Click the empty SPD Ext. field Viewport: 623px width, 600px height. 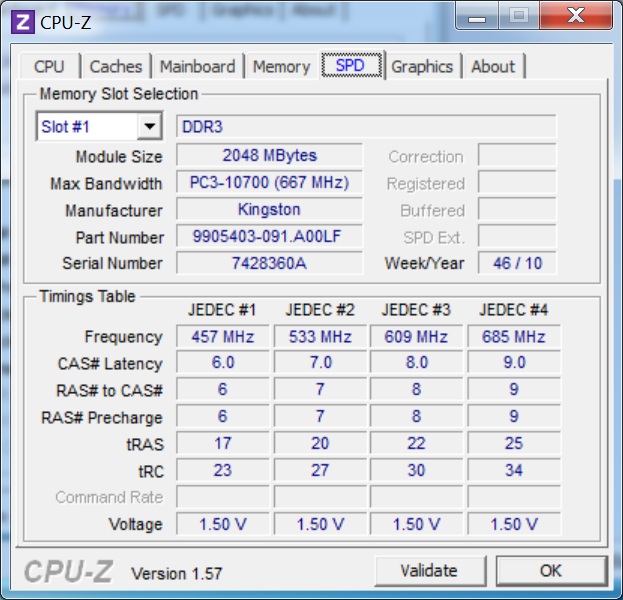pyautogui.click(x=517, y=236)
